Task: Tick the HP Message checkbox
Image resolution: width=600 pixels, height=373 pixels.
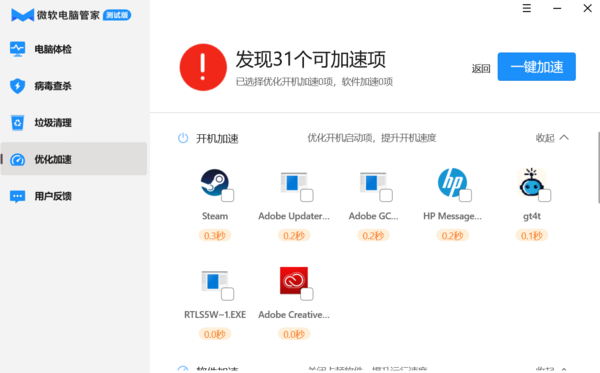Action: [465, 195]
